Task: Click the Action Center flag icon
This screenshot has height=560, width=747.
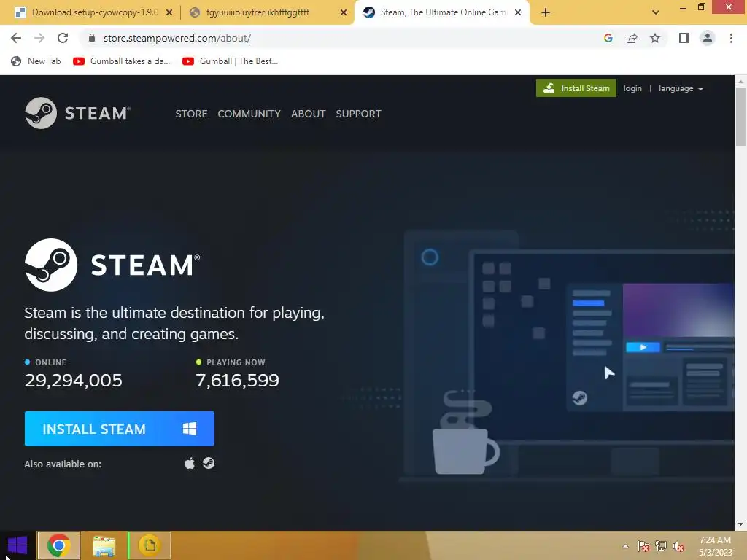Action: pos(643,546)
